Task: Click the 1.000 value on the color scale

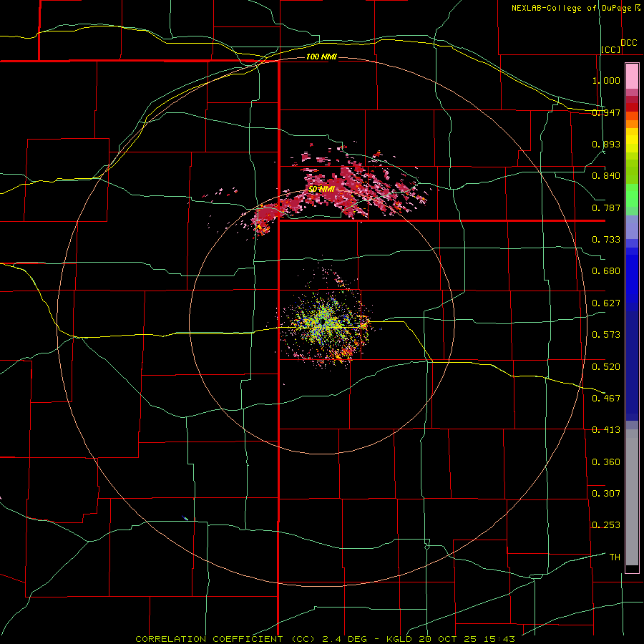Action: [606, 80]
